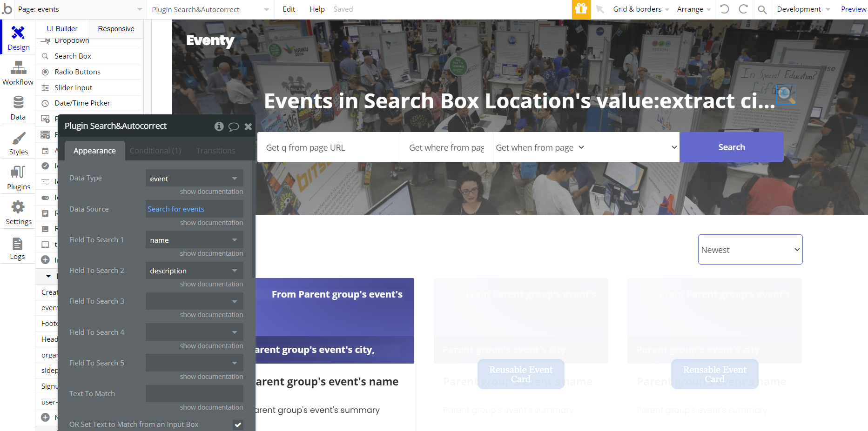Edit the Search for events data source
The height and width of the screenshot is (431, 868).
[195, 209]
